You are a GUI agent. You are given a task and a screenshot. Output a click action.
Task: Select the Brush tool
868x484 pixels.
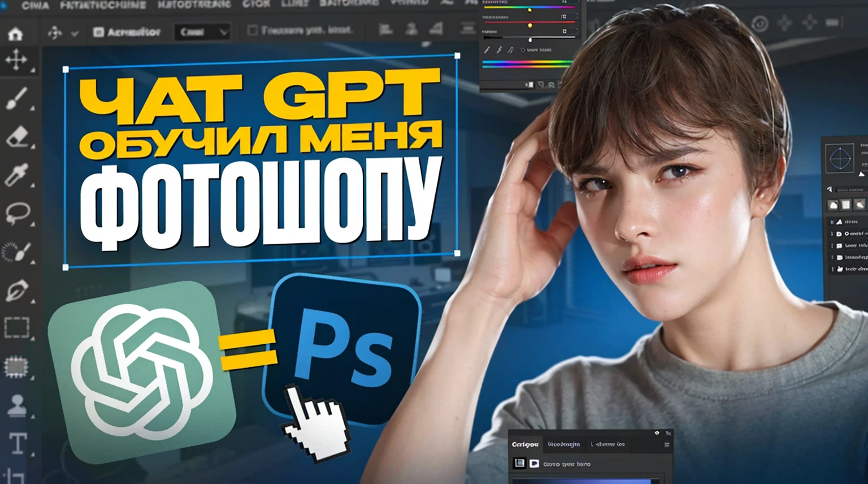(17, 98)
